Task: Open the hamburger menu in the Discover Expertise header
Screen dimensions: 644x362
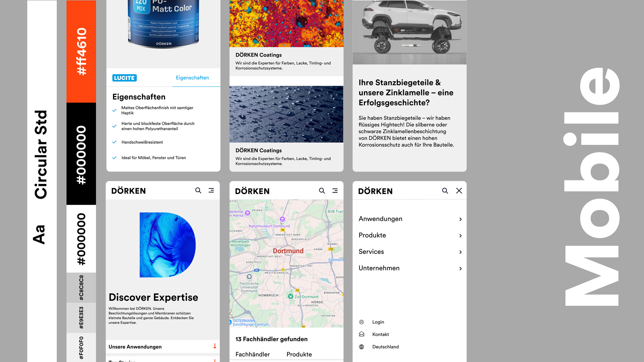Action: pos(211,190)
